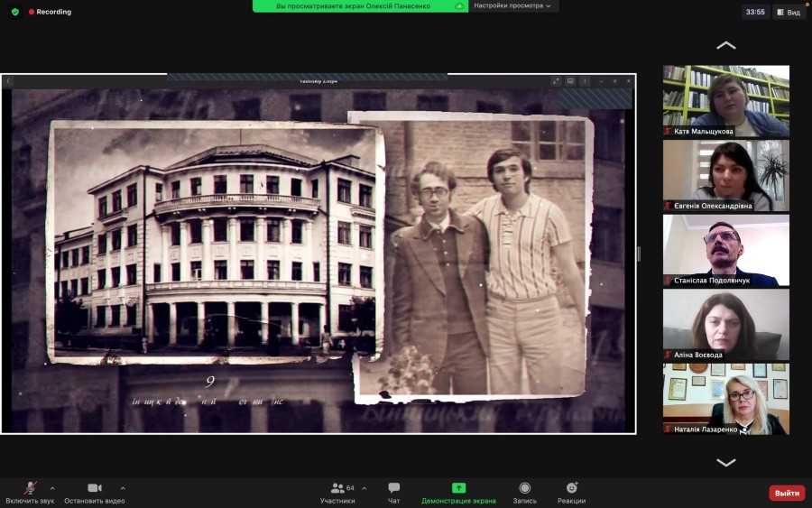Click the muted mic icon on Катя Мальцукова
Image resolution: width=812 pixels, height=508 pixels.
(668, 132)
